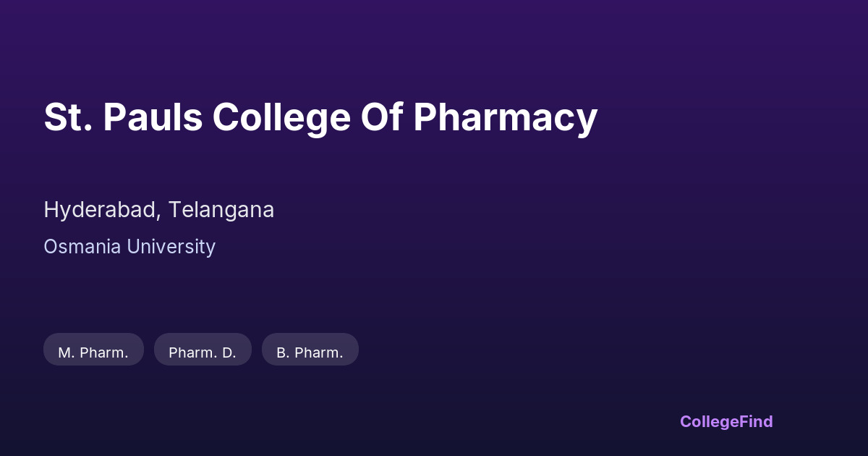Click the word "Osmania"
The width and height of the screenshot is (868, 456).
[x=82, y=247]
